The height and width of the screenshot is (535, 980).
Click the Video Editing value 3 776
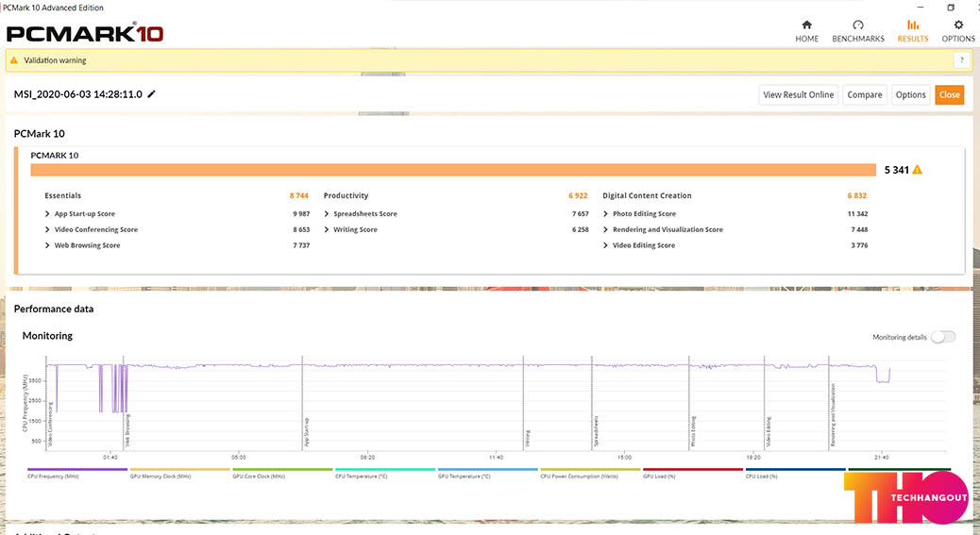859,245
